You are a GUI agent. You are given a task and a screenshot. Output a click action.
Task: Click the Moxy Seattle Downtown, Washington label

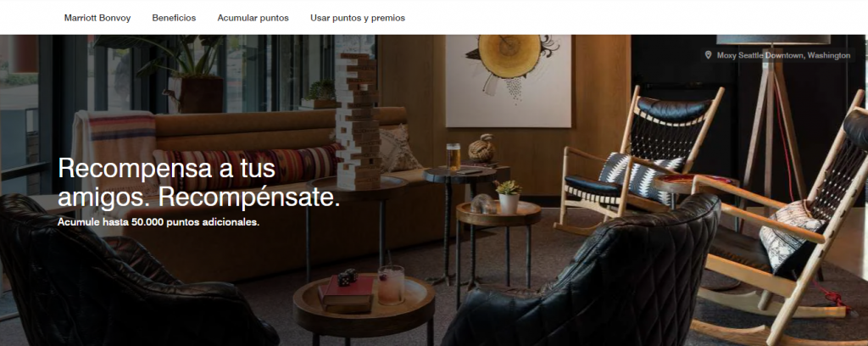point(783,55)
